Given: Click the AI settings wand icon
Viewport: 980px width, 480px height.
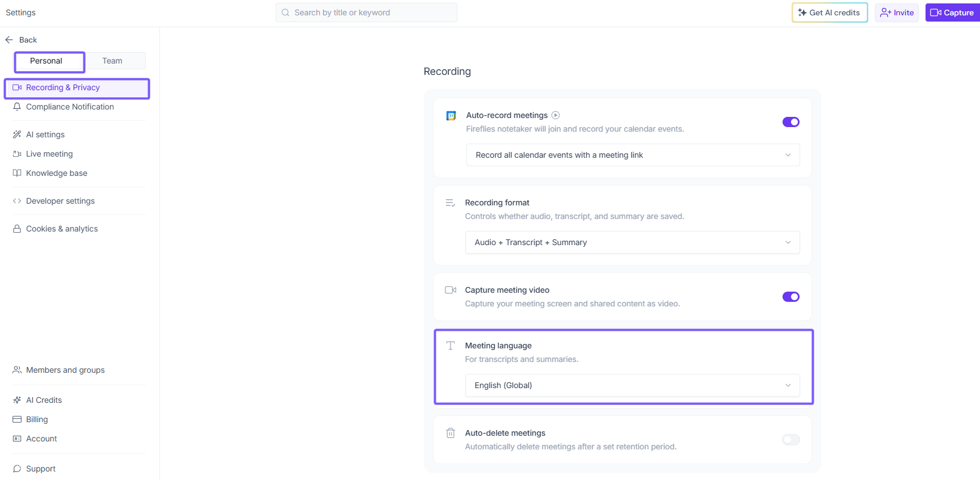Looking at the screenshot, I should [17, 134].
